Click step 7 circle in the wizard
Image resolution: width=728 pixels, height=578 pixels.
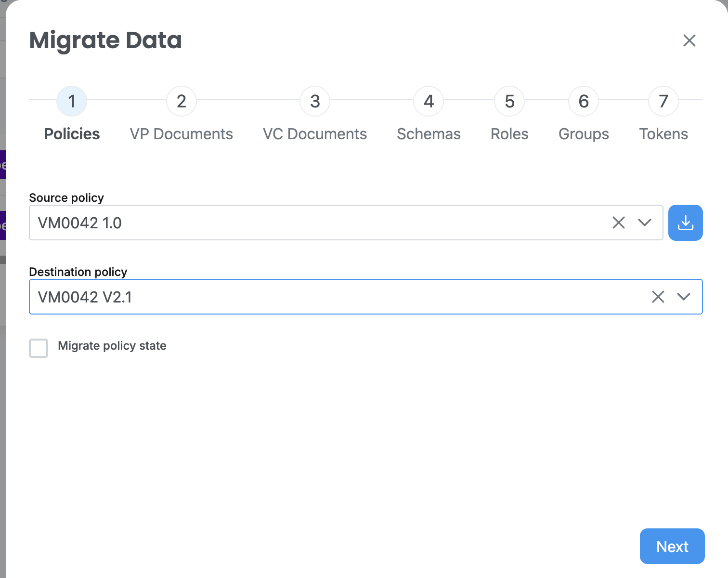663,101
